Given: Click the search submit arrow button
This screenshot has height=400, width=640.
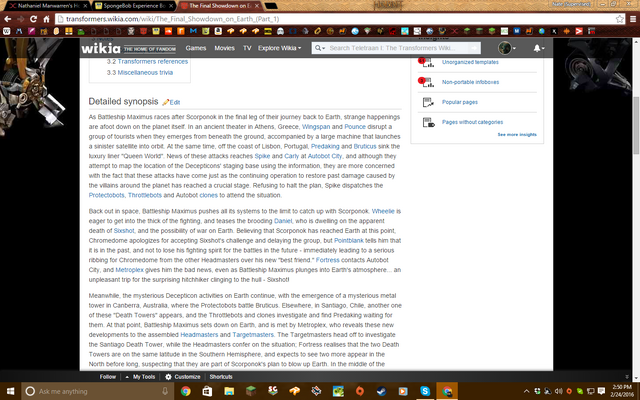Looking at the screenshot, I should (x=473, y=48).
